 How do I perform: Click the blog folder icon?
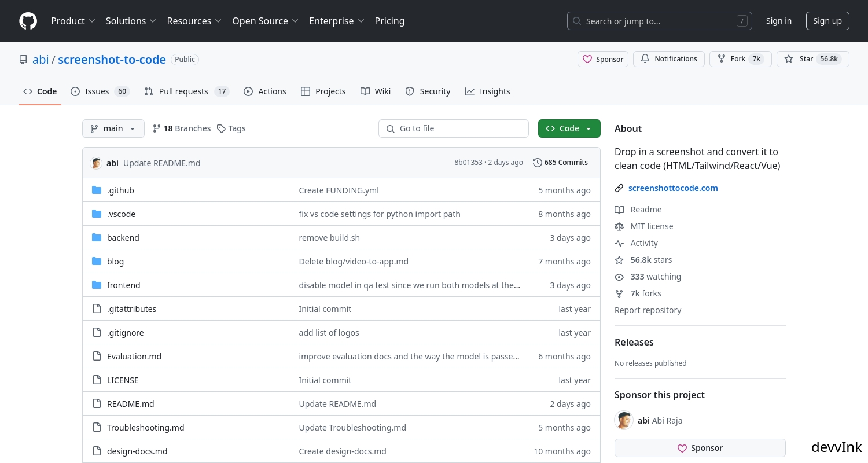pos(97,262)
